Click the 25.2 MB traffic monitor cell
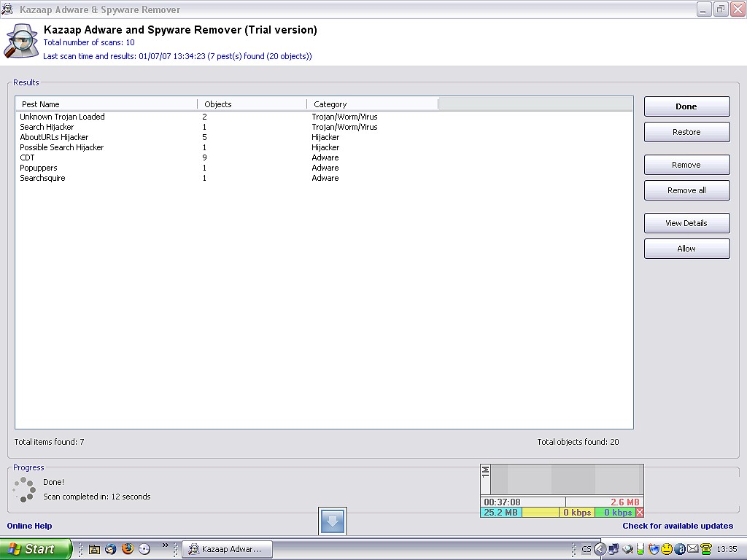This screenshot has height=560, width=747. 501,513
